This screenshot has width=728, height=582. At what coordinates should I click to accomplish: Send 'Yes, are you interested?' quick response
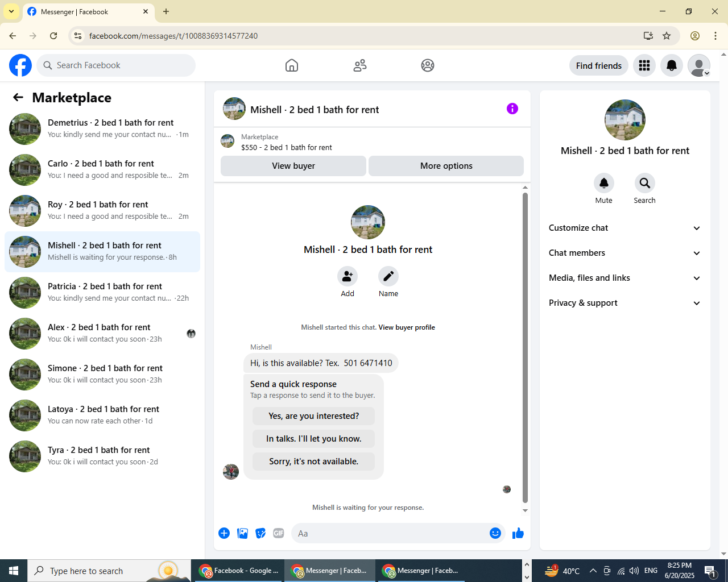[x=314, y=416]
